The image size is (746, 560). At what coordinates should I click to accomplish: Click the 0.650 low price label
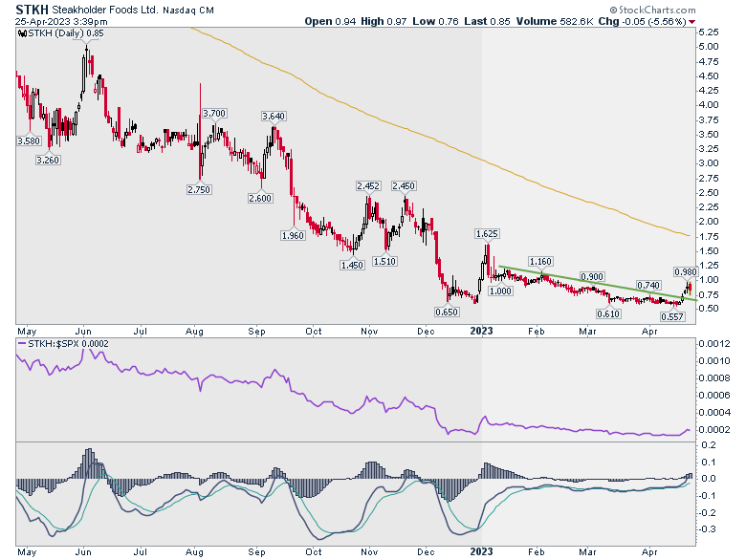[x=447, y=312]
